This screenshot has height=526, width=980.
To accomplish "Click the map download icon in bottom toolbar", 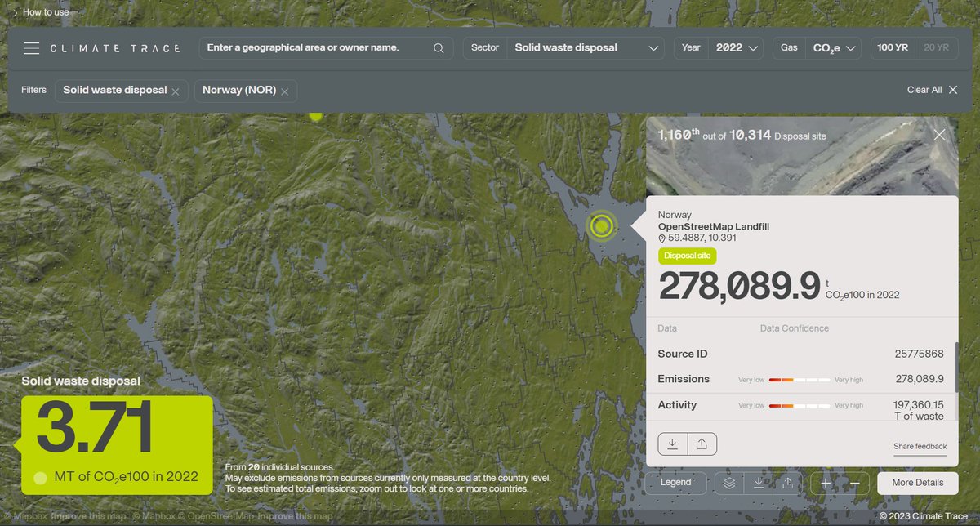I will pos(759,483).
